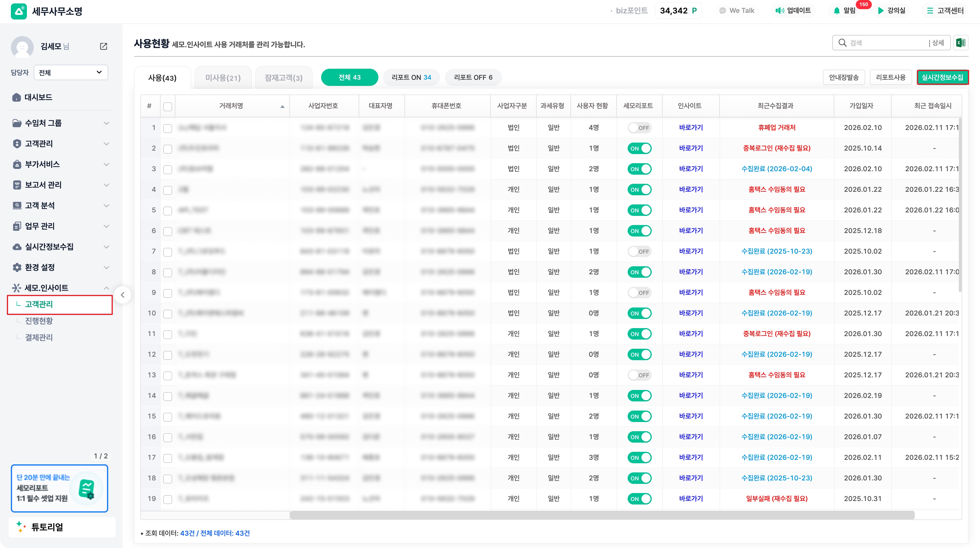Open the 담당자 전체 dropdown
Image resolution: width=980 pixels, height=548 pixels.
tap(71, 72)
